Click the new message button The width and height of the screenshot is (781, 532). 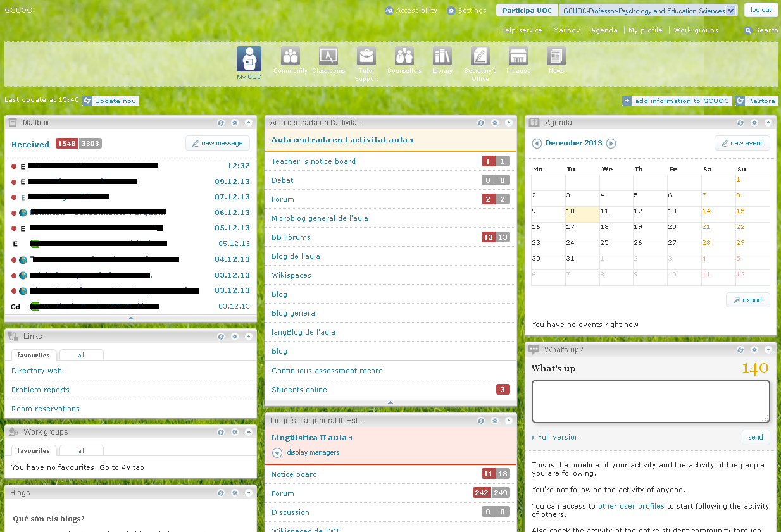(217, 143)
